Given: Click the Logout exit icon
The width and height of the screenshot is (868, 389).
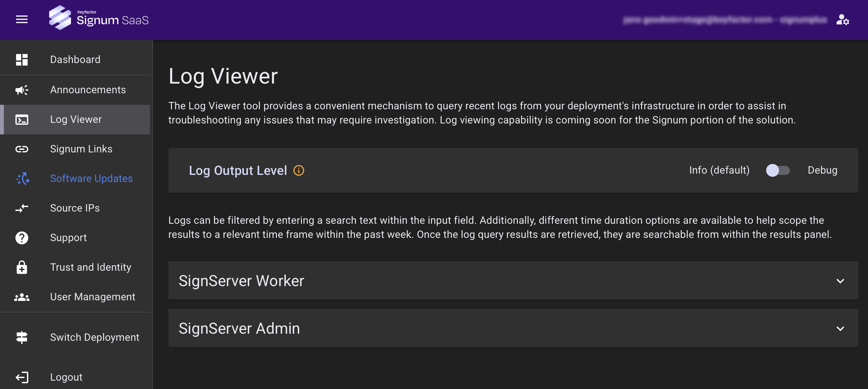Looking at the screenshot, I should point(22,377).
